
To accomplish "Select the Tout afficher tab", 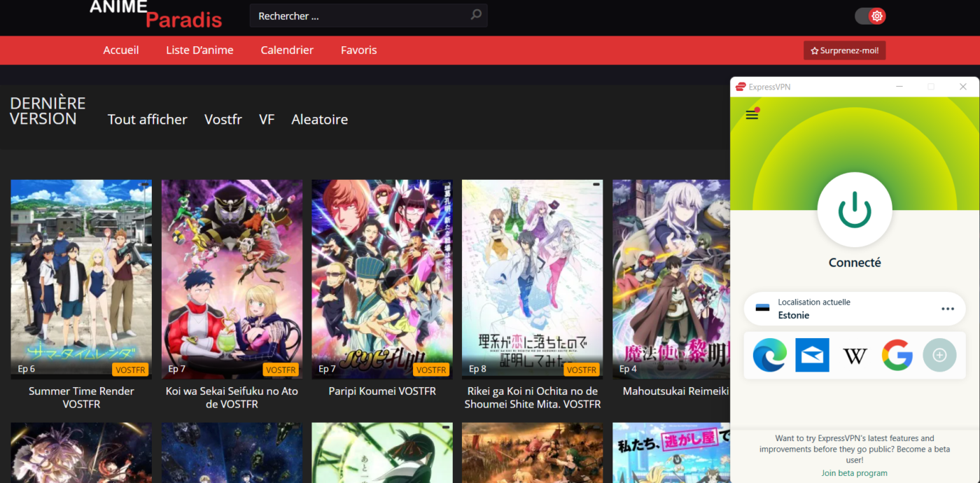I will [148, 120].
